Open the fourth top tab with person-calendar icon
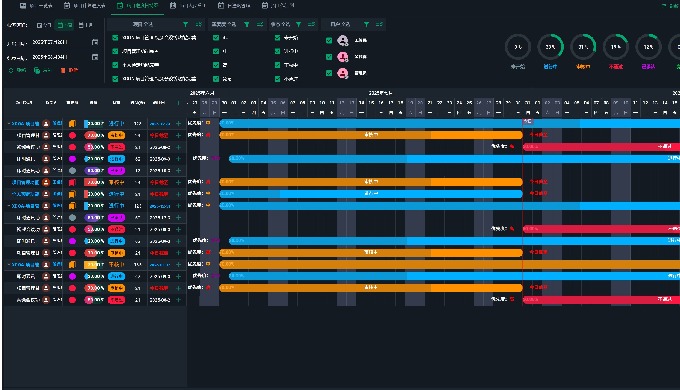This screenshot has width=680, height=390. tap(188, 6)
